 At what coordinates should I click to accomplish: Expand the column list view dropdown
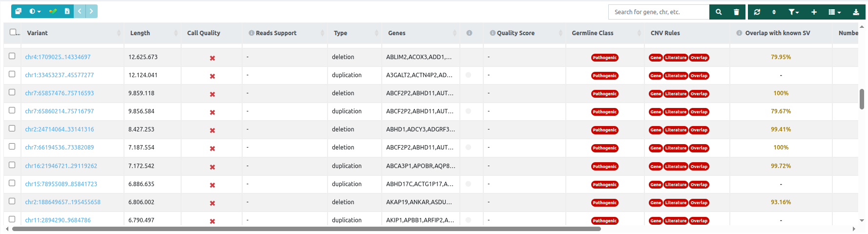click(x=834, y=12)
